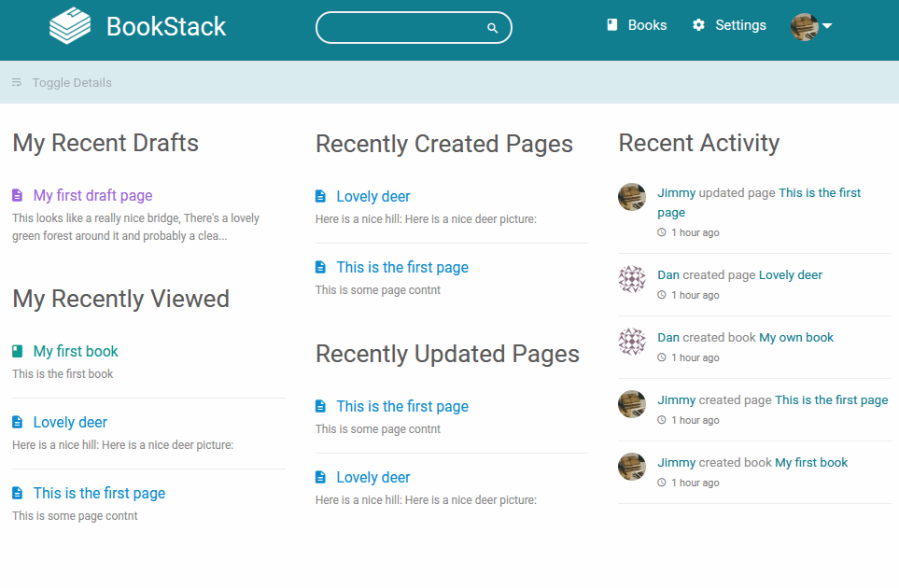Open the 'My first draft page' link
Image resolution: width=899 pixels, height=588 pixels.
pos(92,195)
